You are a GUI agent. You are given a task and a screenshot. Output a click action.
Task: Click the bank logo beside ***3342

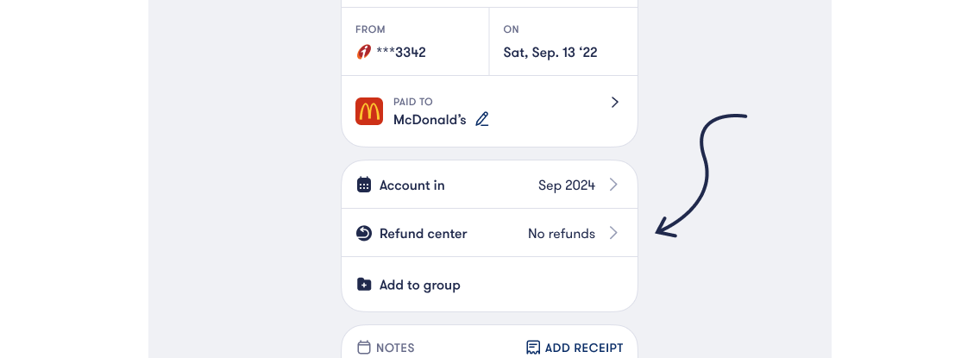[363, 52]
